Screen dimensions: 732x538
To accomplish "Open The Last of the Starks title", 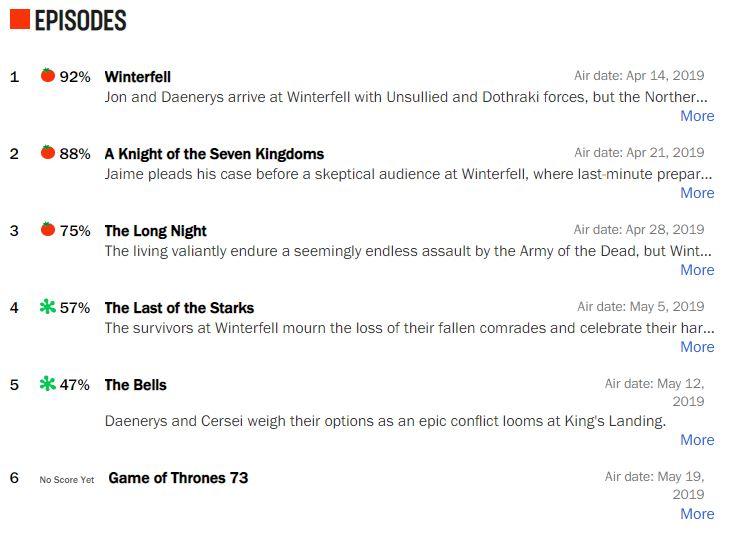I will coord(179,308).
